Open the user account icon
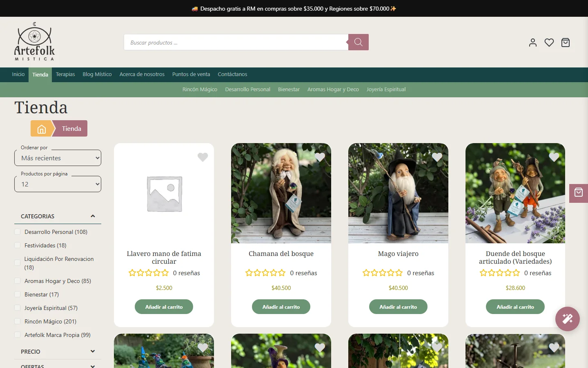The width and height of the screenshot is (588, 368). point(533,43)
